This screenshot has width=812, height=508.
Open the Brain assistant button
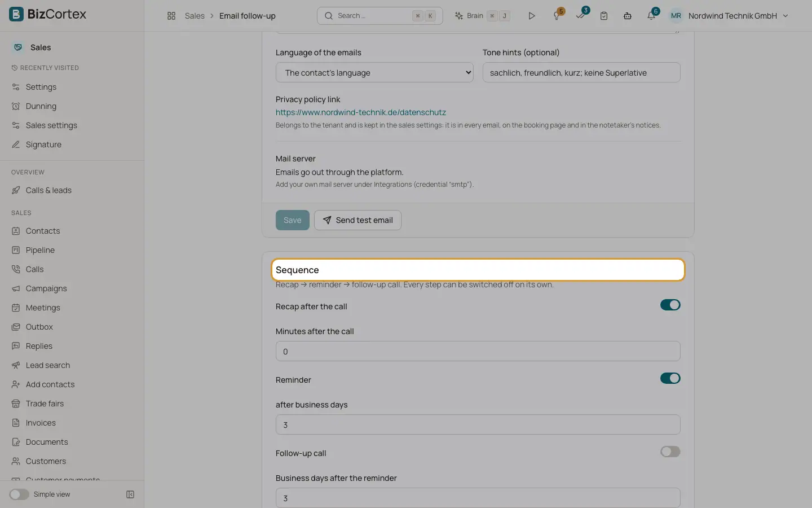[483, 16]
